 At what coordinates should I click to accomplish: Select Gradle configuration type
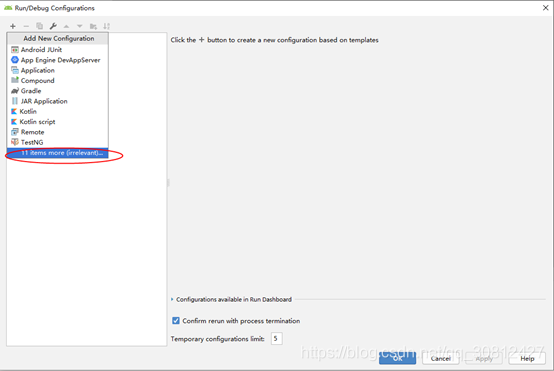58,91
